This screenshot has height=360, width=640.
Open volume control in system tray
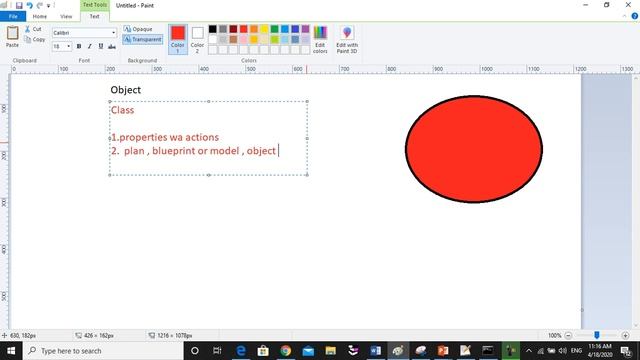click(x=562, y=351)
